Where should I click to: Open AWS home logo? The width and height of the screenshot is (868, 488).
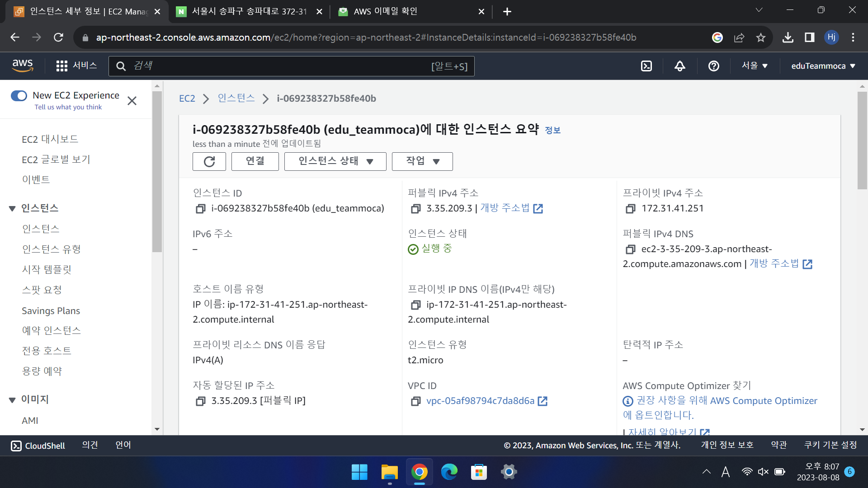[x=23, y=66]
